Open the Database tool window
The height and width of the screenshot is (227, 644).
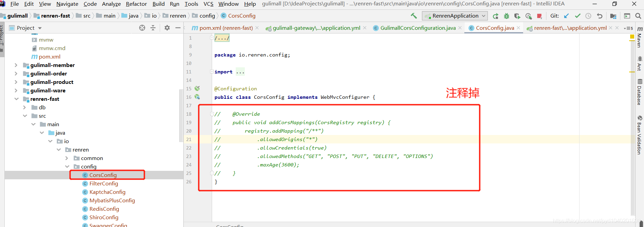click(x=640, y=92)
